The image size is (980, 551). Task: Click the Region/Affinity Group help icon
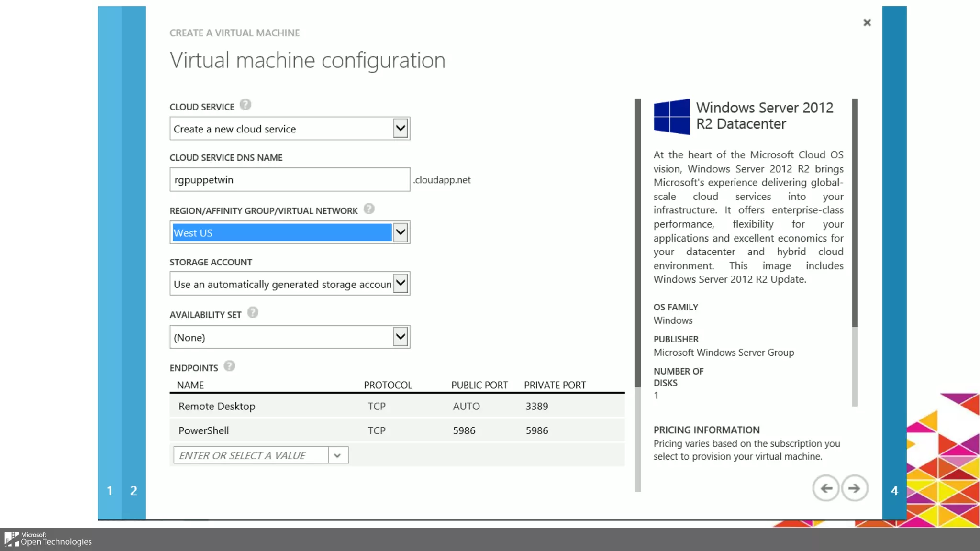[368, 209]
